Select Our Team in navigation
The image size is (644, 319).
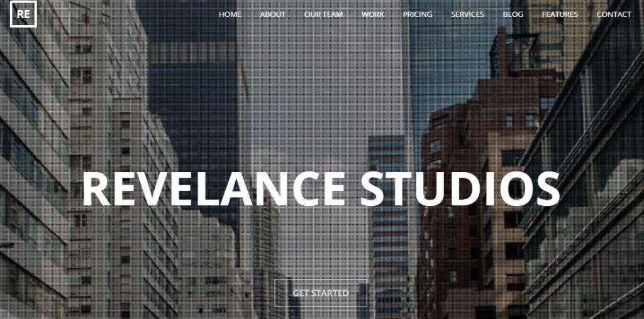coord(324,14)
